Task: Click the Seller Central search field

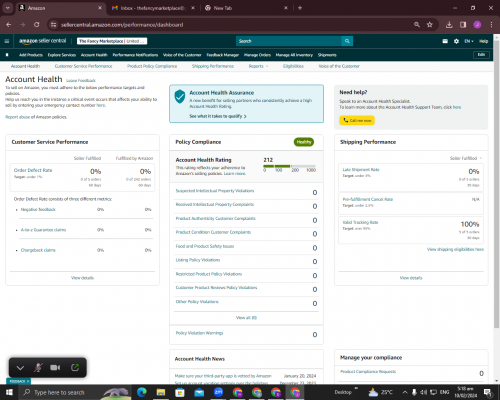Action: pos(289,41)
